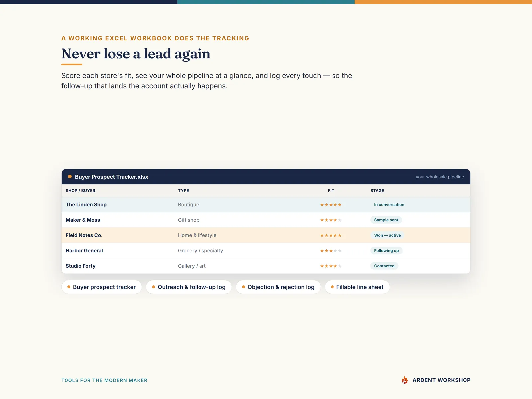This screenshot has width=532, height=399.
Task: Click the ARDENT WORKSHOP brand name
Action: [442, 380]
